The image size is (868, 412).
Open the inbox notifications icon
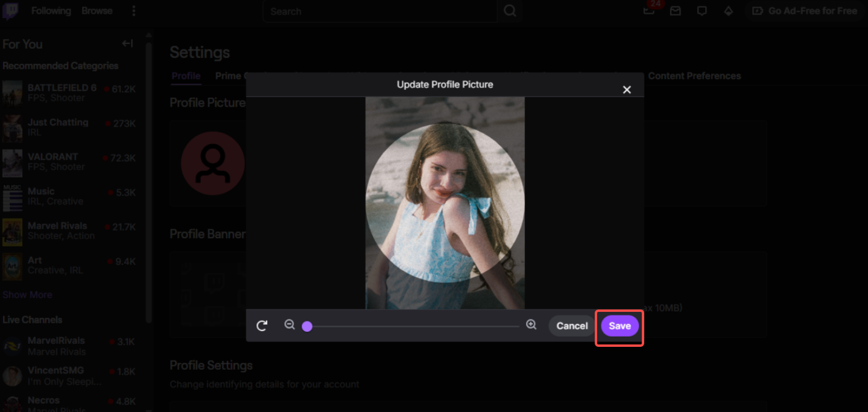tap(676, 11)
